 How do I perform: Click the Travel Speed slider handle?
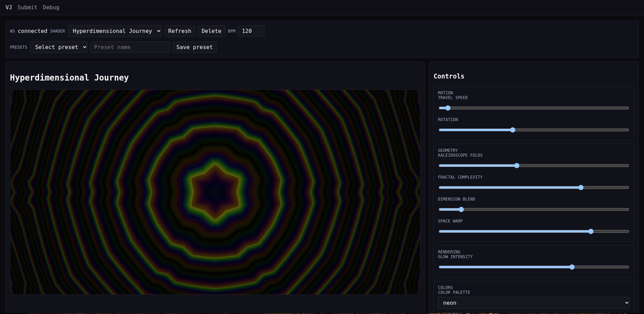coord(448,108)
